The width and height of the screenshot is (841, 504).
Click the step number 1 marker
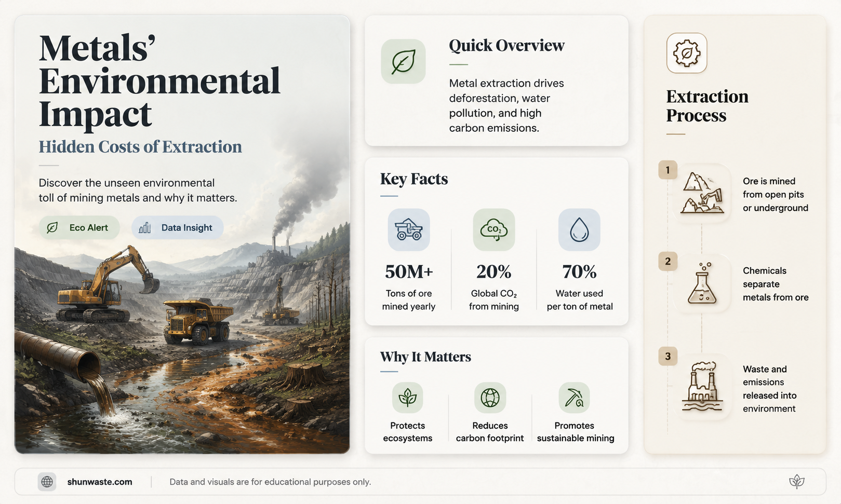668,170
